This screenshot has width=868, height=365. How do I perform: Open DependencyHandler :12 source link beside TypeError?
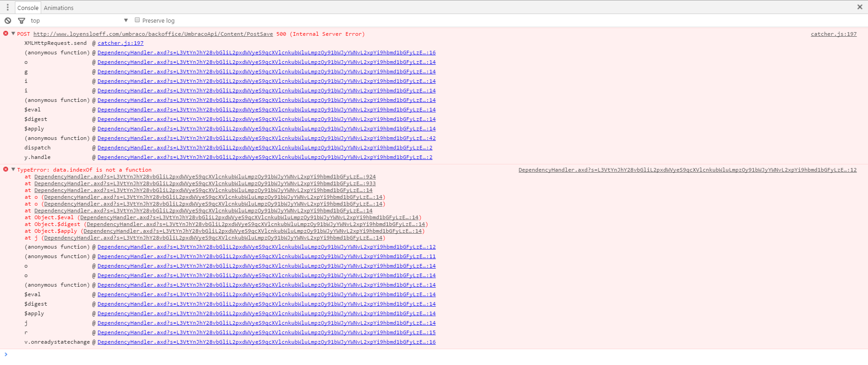[x=688, y=170]
